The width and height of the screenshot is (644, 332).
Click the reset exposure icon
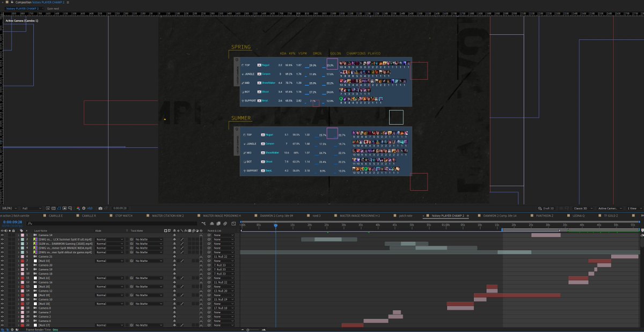(84, 208)
